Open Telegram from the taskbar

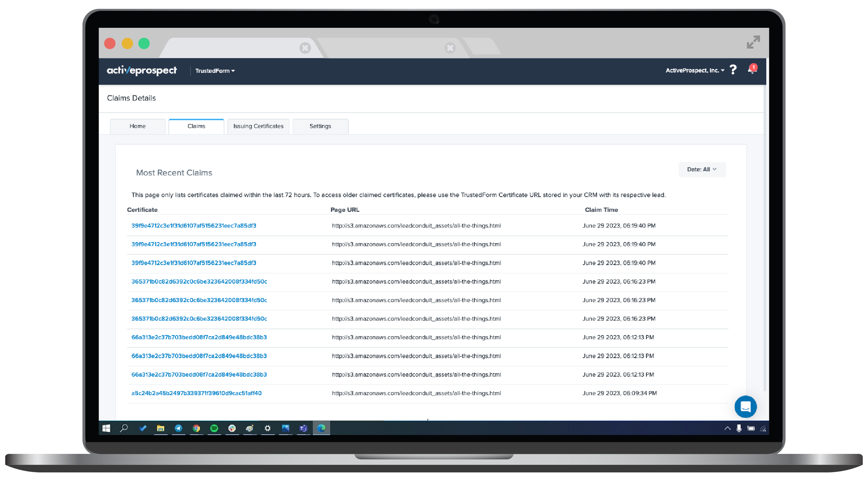click(178, 428)
